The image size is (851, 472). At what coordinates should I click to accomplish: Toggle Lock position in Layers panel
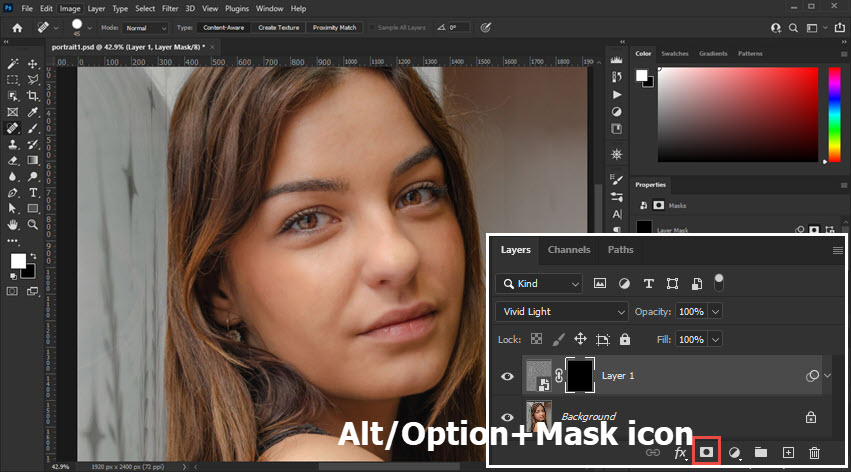click(580, 339)
